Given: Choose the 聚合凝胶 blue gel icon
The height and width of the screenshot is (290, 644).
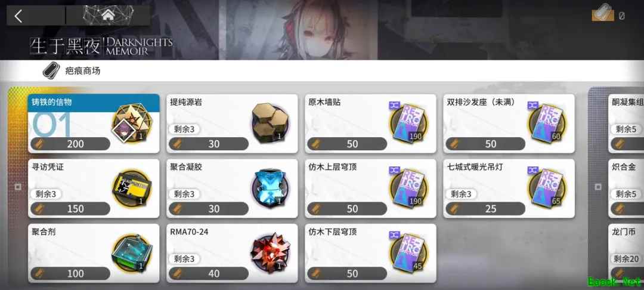Looking at the screenshot, I should coord(270,188).
